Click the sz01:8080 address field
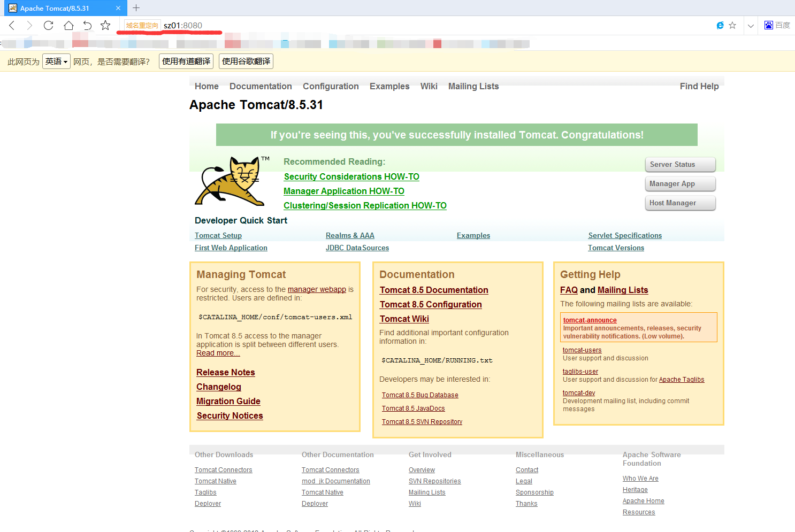The height and width of the screenshot is (532, 795). click(183, 25)
